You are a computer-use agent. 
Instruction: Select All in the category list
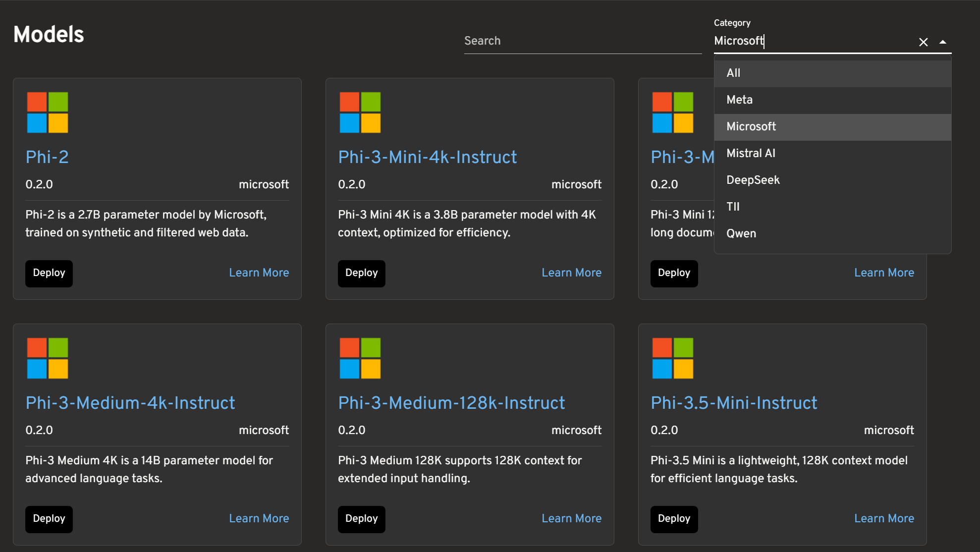832,73
